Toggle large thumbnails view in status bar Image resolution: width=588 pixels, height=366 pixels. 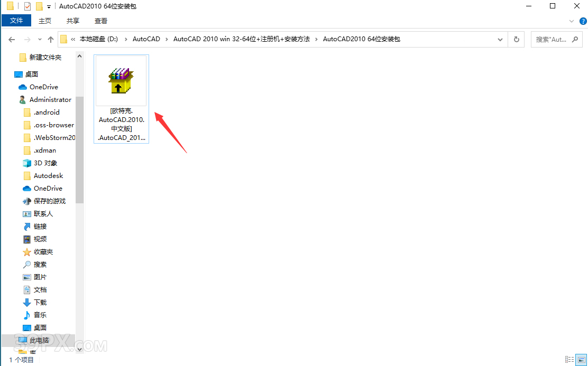[x=581, y=360]
